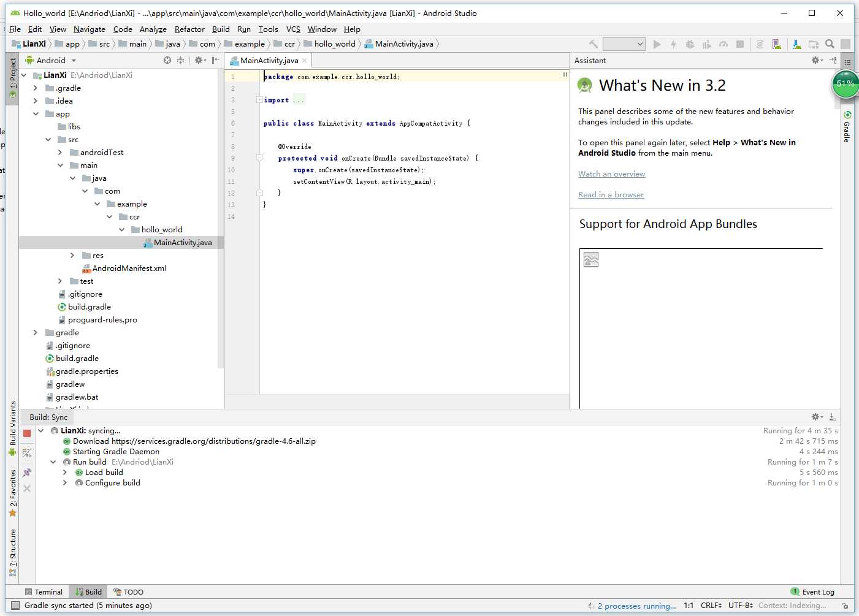The height and width of the screenshot is (616, 859).
Task: Open the Structure side tab
Action: click(12, 552)
